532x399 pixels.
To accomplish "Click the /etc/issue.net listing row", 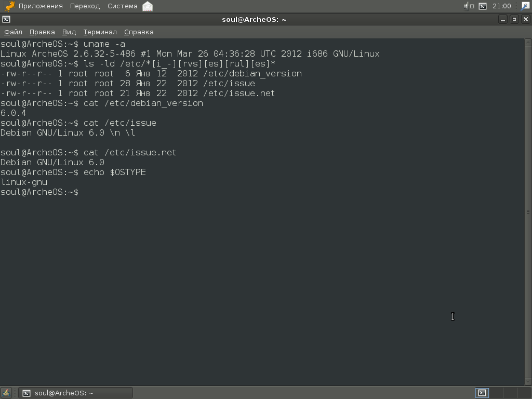I will 138,94.
